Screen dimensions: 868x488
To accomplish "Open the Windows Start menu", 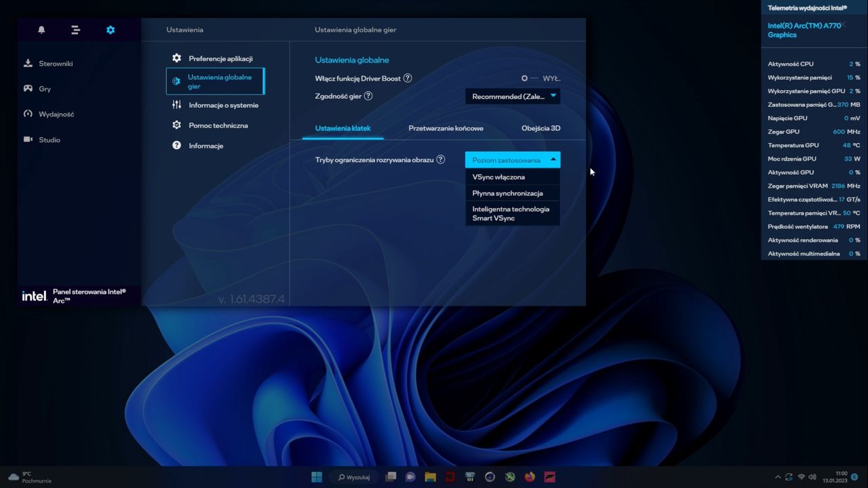I will (x=317, y=476).
